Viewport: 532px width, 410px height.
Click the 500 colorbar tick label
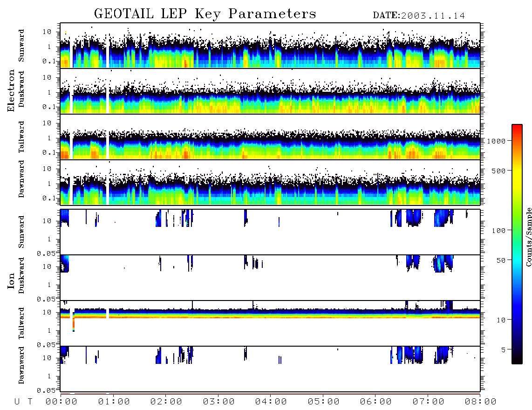[498, 171]
